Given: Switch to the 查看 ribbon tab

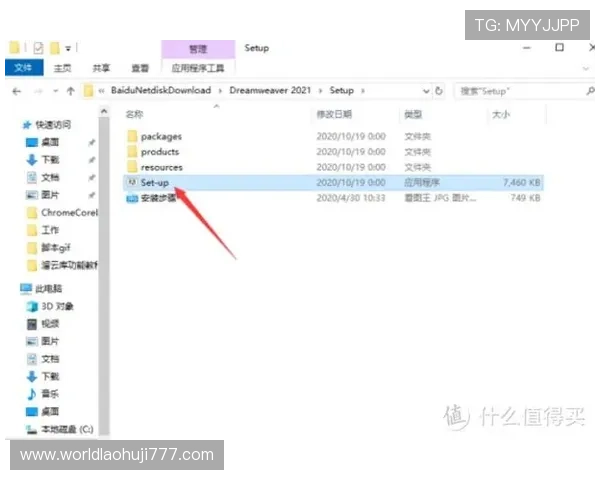Looking at the screenshot, I should click(139, 68).
